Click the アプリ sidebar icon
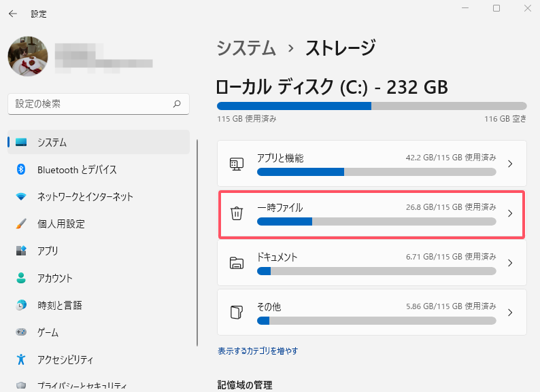Screen dimensions: 540x392 pyautogui.click(x=21, y=251)
